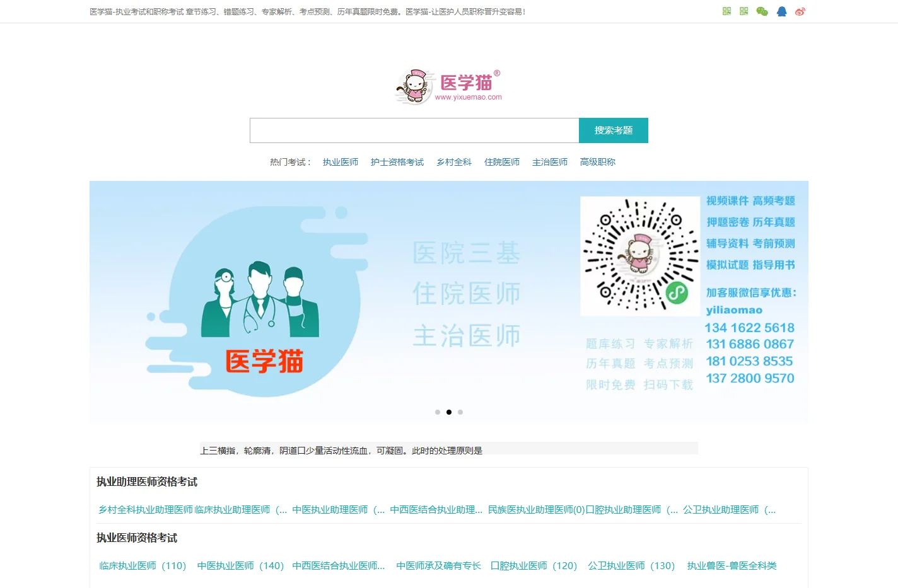Screen dimensions: 898x588
Task: Click the large 住院医师 banner text
Action: click(x=467, y=294)
